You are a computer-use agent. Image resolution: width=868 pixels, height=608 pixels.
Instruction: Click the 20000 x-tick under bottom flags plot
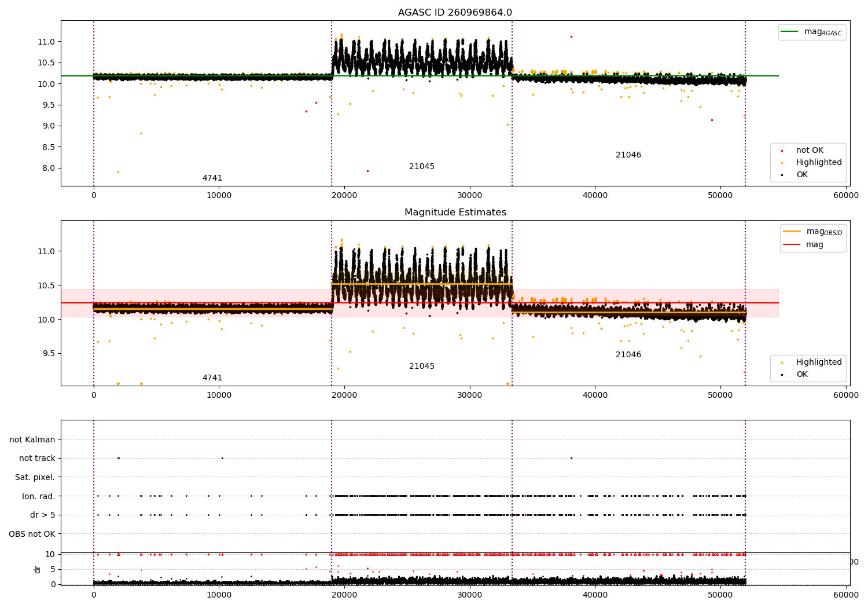344,595
